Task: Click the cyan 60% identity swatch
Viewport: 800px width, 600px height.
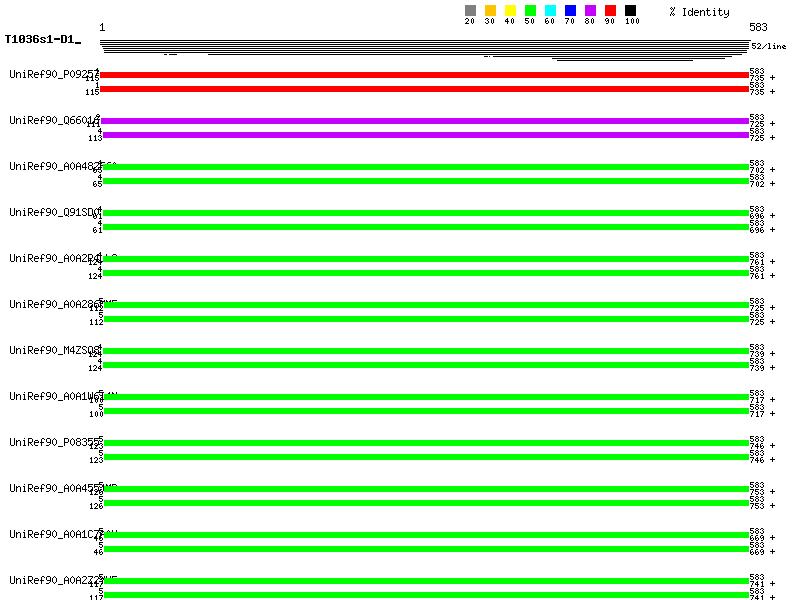Action: [550, 11]
